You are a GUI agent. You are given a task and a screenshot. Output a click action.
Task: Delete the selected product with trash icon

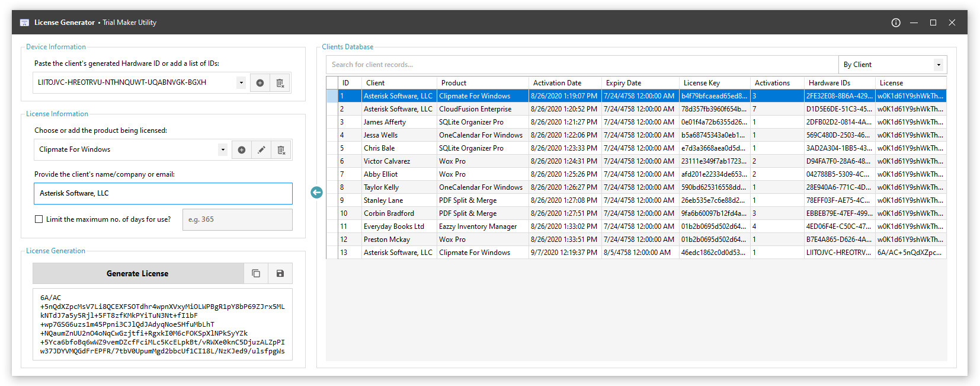(x=281, y=150)
